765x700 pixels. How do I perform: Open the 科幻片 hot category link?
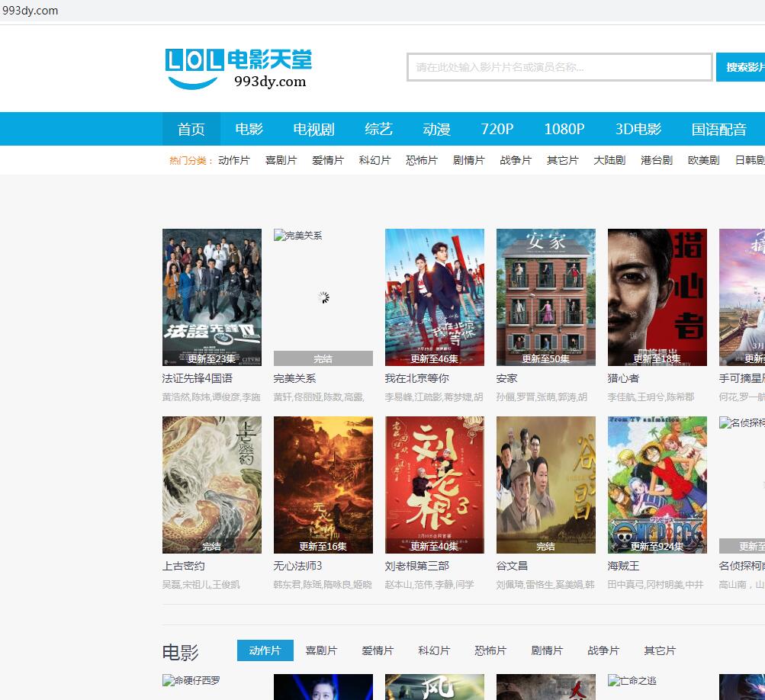[x=374, y=160]
